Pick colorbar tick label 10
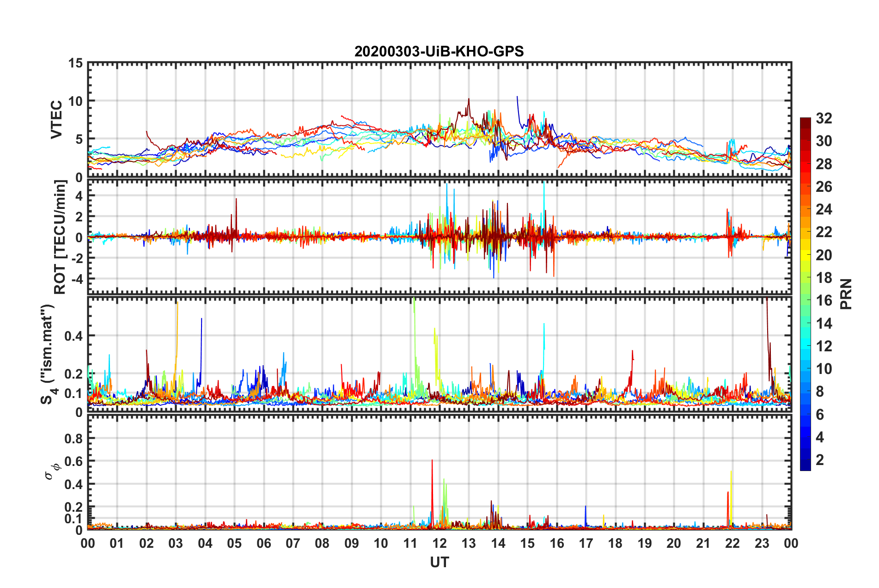 824,369
